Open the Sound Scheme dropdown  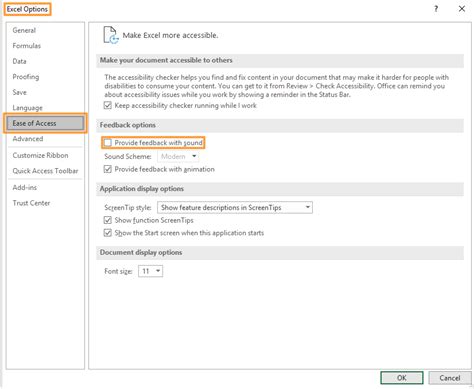coord(178,156)
